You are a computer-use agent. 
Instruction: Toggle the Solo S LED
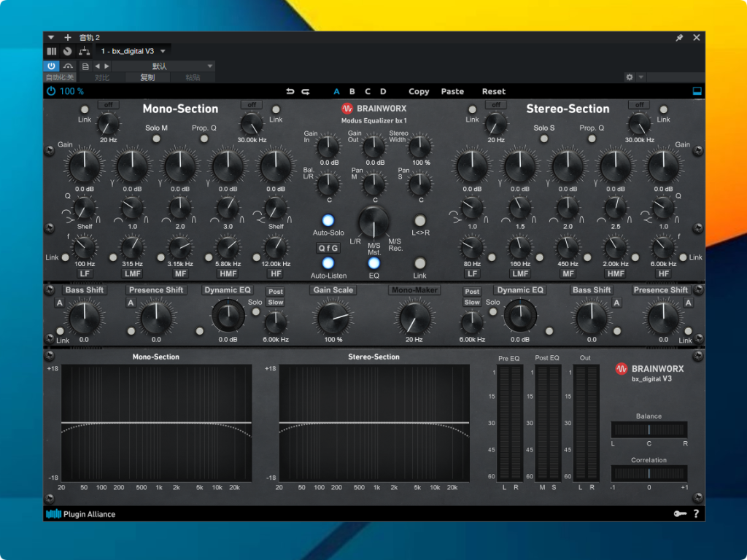tap(543, 139)
